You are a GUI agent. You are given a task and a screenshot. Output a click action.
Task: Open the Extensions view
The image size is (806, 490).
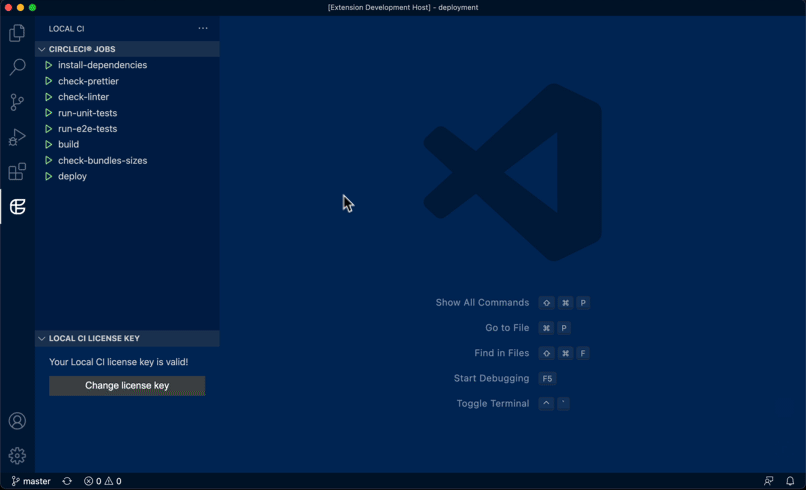tap(17, 171)
